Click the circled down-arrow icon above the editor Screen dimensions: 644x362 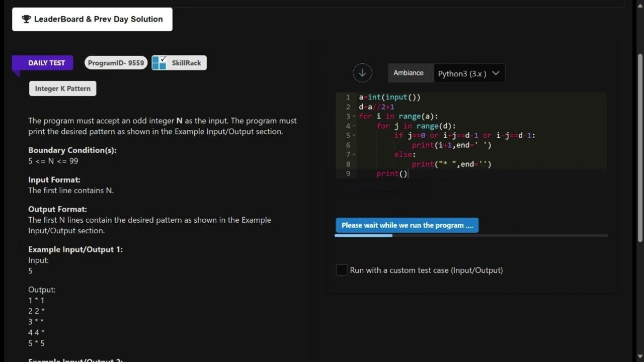pos(362,73)
